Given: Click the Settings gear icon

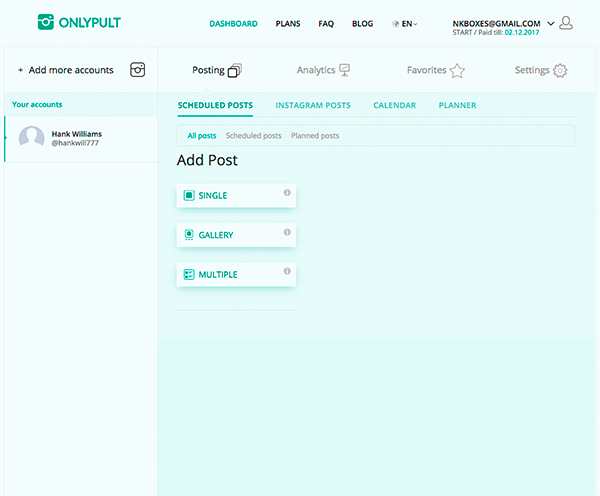Looking at the screenshot, I should pyautogui.click(x=560, y=71).
